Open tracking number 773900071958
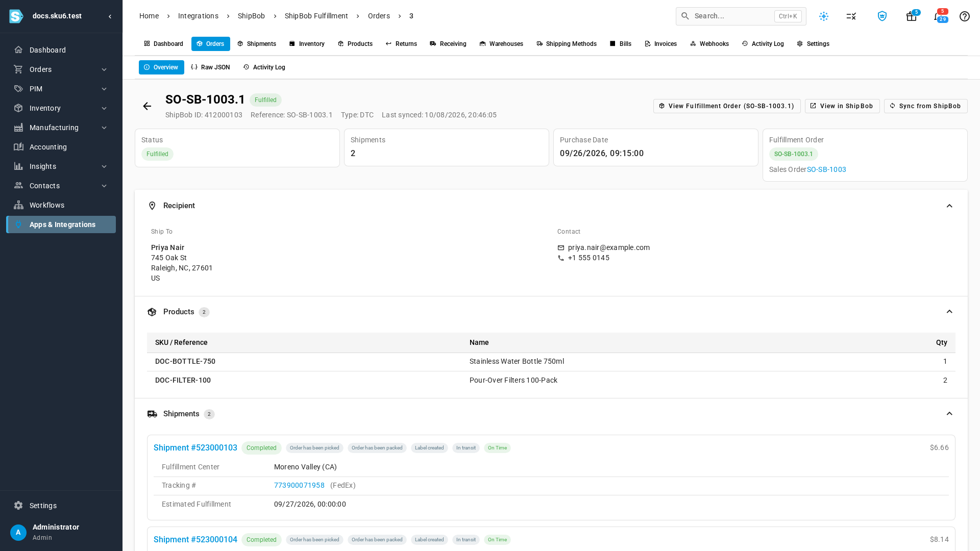The height and width of the screenshot is (551, 980). 299,485
